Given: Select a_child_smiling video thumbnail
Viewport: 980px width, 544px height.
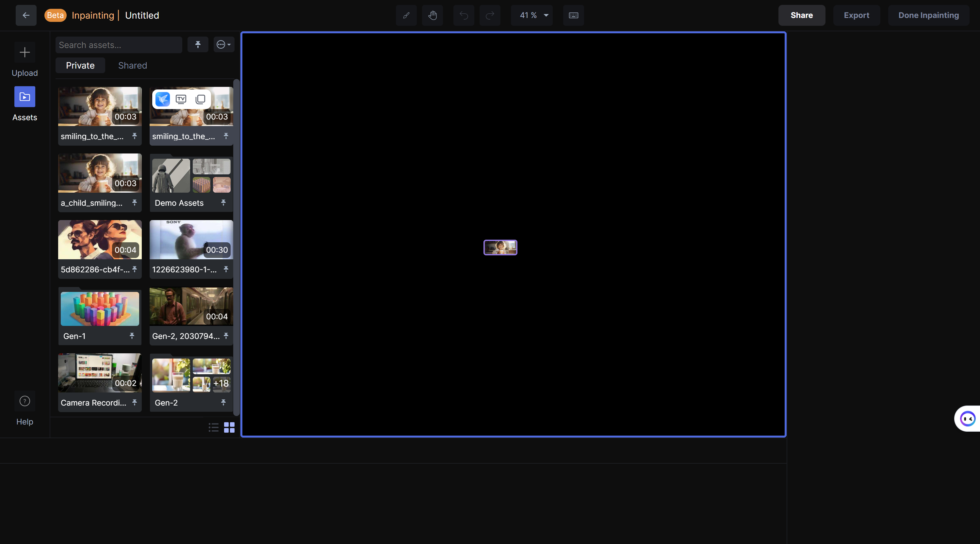Looking at the screenshot, I should click(100, 173).
